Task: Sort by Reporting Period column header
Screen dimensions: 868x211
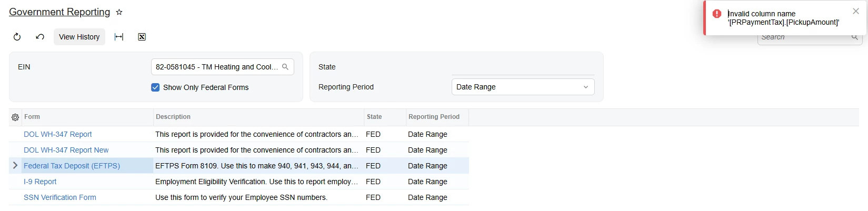Action: [437, 117]
